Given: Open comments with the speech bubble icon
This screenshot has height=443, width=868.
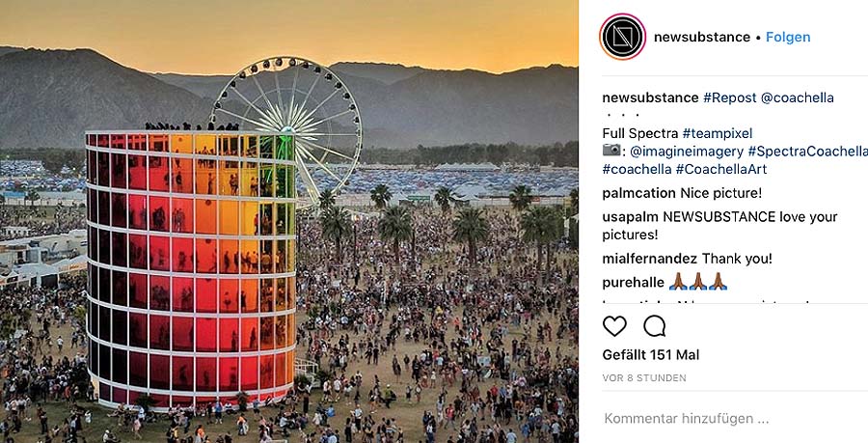Looking at the screenshot, I should click(654, 326).
